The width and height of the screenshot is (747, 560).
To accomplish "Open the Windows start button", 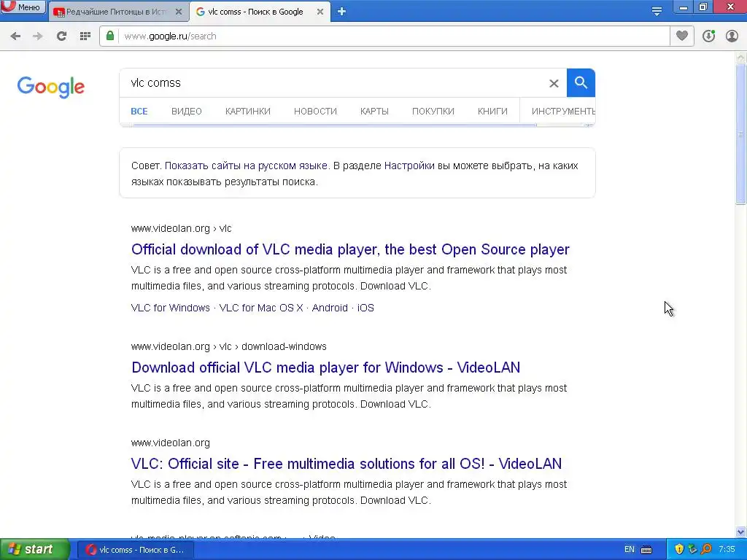I will (35, 550).
